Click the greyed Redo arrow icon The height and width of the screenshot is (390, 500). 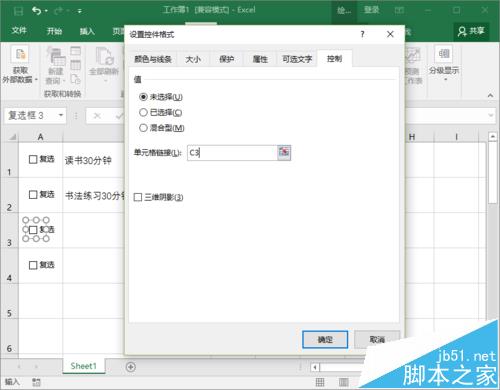point(58,11)
